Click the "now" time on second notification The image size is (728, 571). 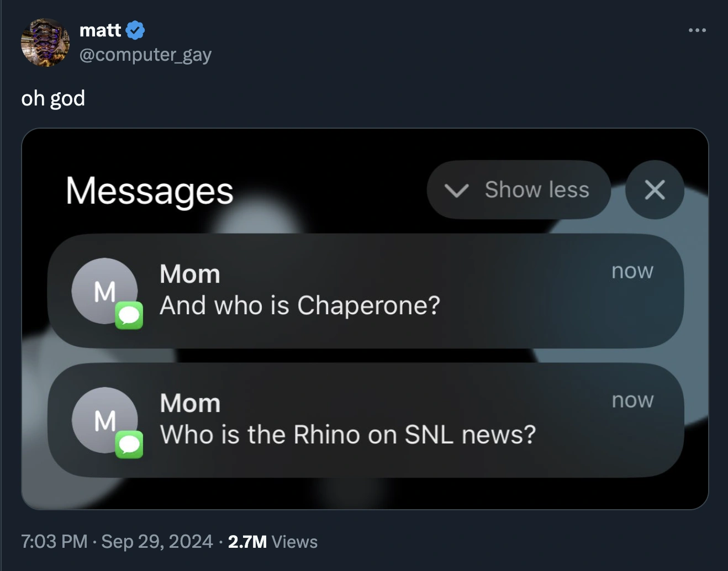click(632, 400)
